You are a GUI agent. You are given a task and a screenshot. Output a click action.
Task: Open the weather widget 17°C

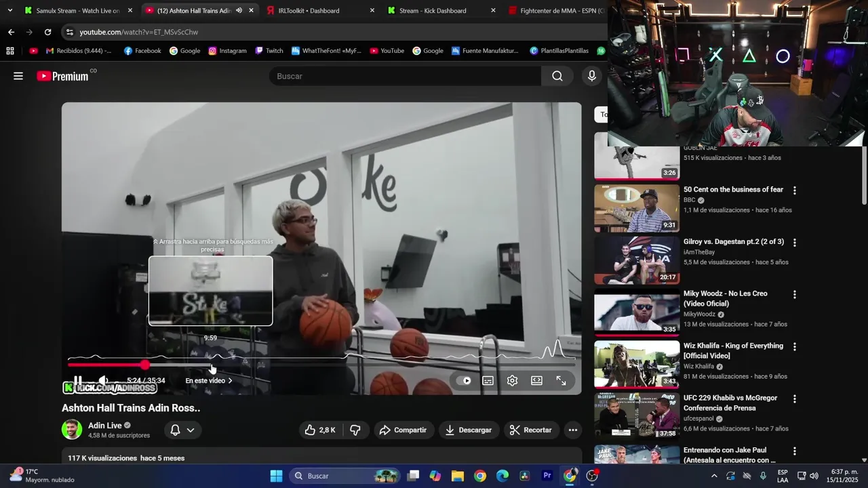point(42,476)
